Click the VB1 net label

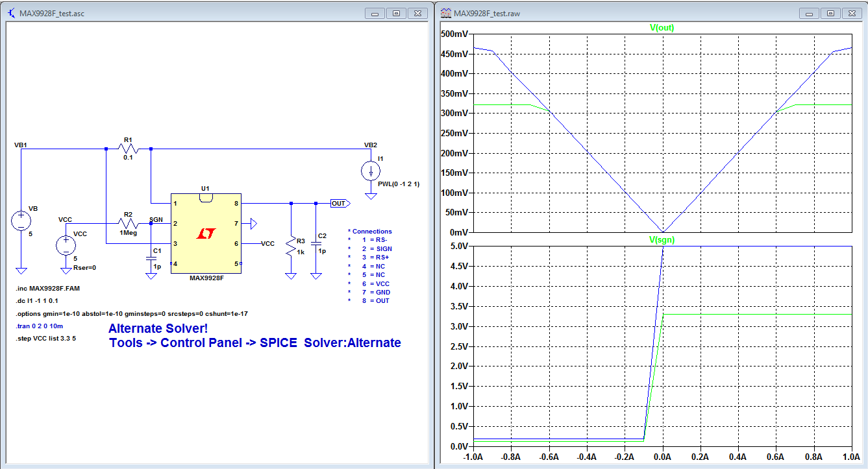click(21, 145)
